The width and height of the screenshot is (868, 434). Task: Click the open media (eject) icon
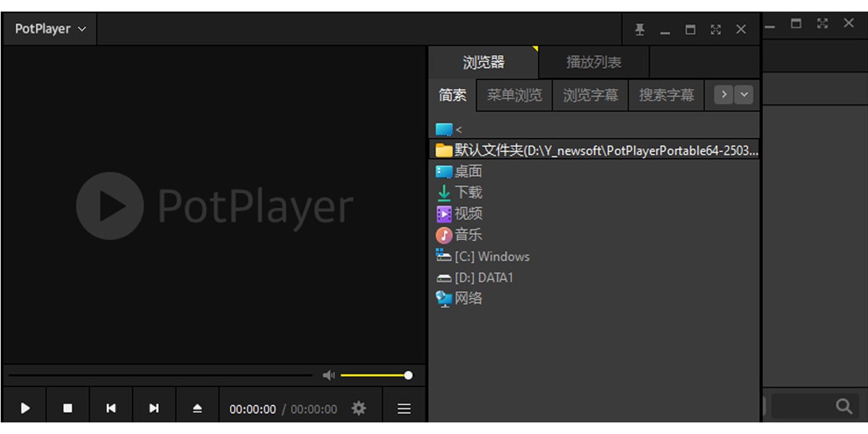197,407
